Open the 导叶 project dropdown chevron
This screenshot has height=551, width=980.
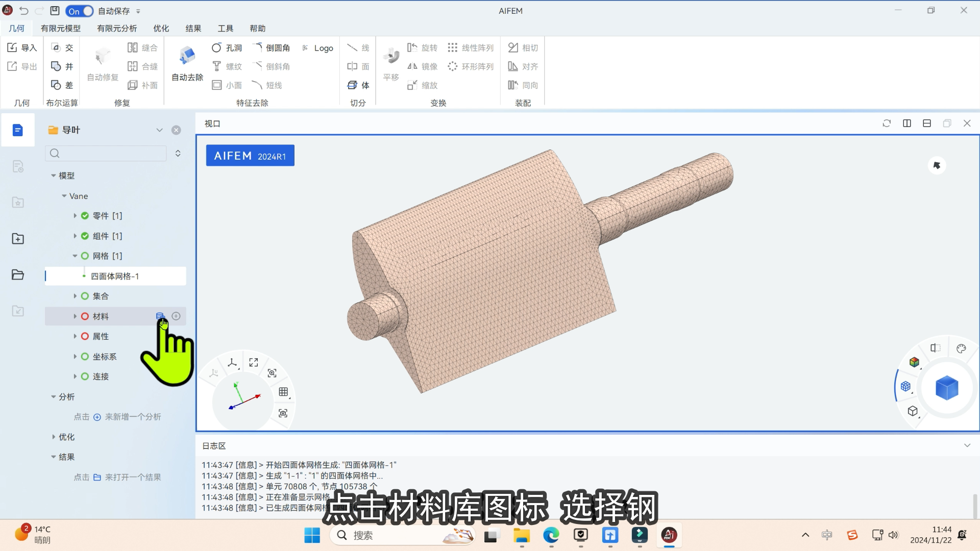click(159, 130)
